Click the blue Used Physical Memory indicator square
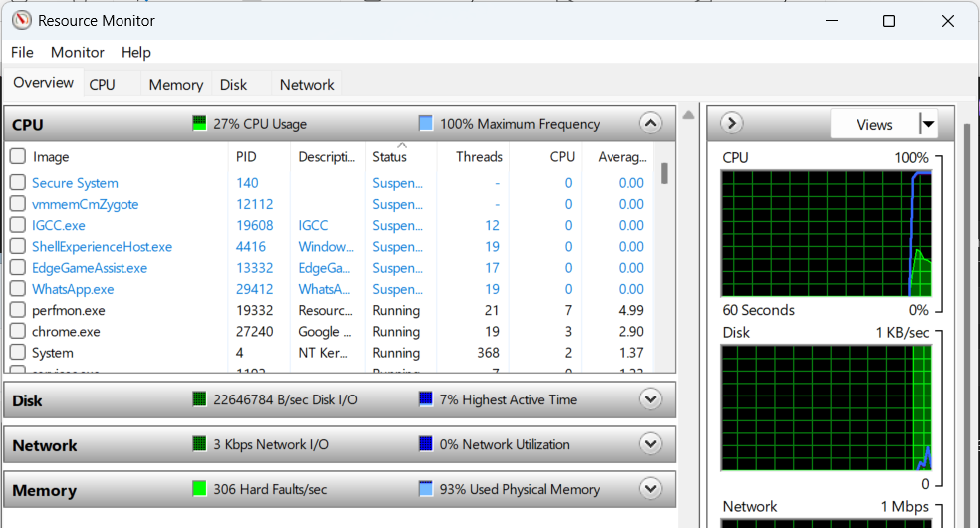Viewport: 980px width, 528px height. [425, 488]
